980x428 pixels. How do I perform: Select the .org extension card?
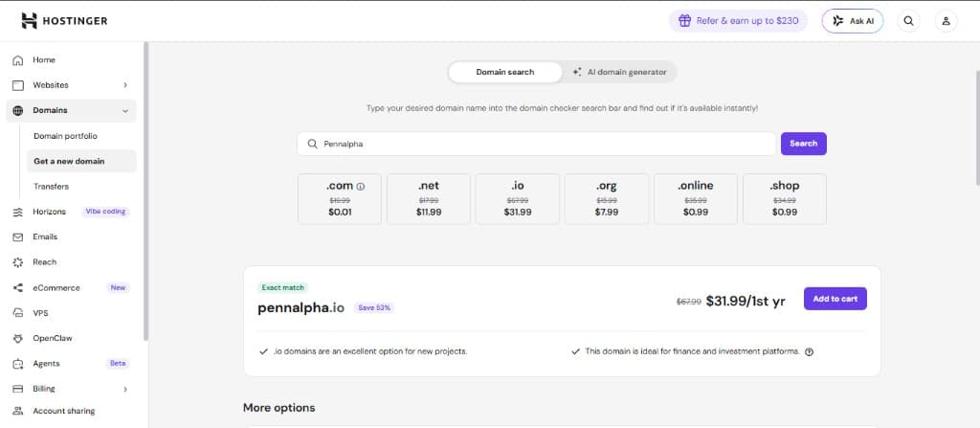tap(606, 199)
